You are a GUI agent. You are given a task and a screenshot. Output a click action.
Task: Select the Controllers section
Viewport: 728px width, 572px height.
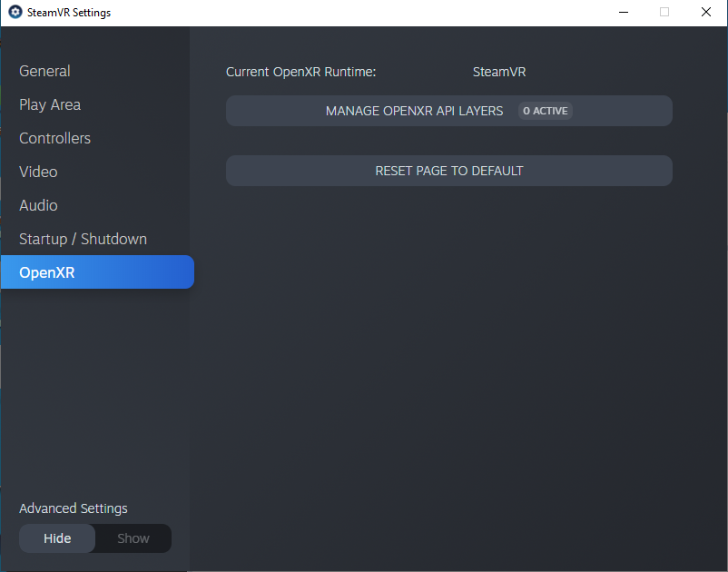tap(54, 138)
